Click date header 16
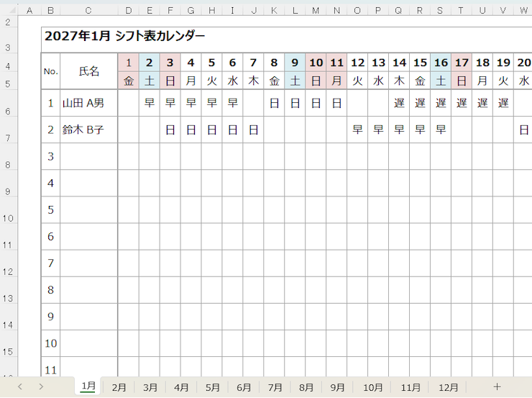 pyautogui.click(x=441, y=62)
